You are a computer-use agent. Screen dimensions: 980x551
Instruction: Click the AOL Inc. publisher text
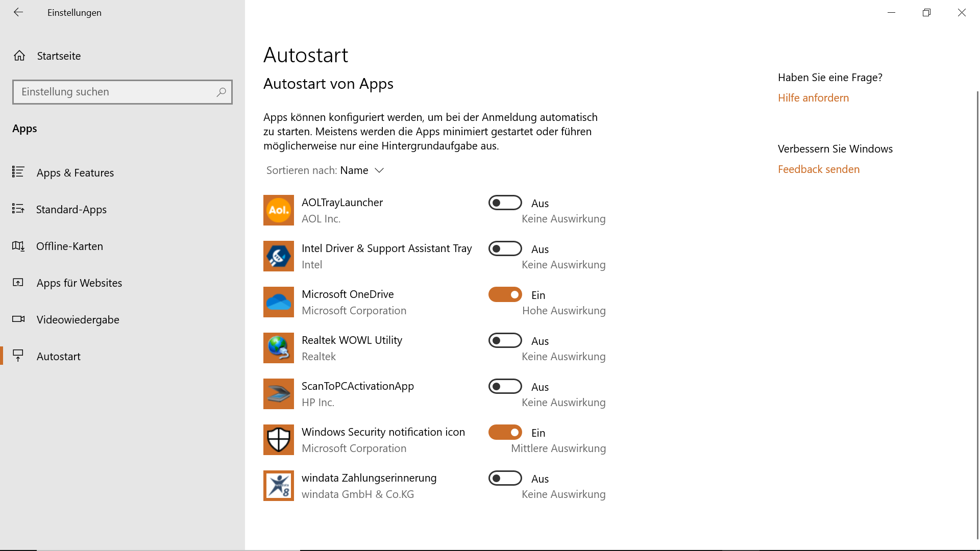321,218
